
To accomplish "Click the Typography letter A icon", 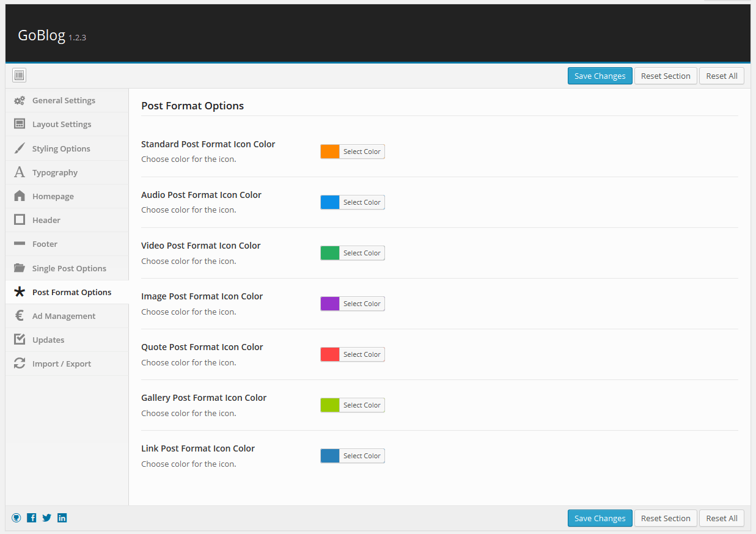I will [x=20, y=172].
